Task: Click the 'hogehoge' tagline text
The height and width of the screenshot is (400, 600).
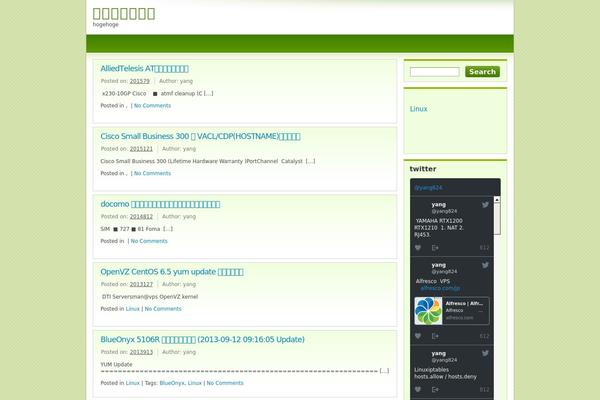Action: click(x=106, y=24)
